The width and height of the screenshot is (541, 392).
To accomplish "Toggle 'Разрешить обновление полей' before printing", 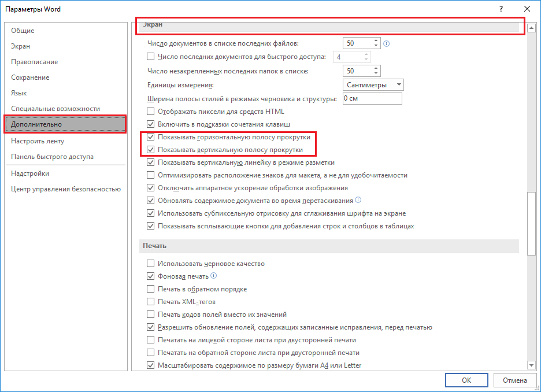I will 150,327.
